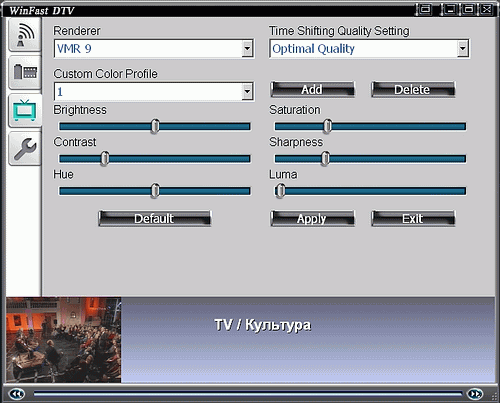
Task: Expand the Renderer dropdown
Action: point(247,49)
